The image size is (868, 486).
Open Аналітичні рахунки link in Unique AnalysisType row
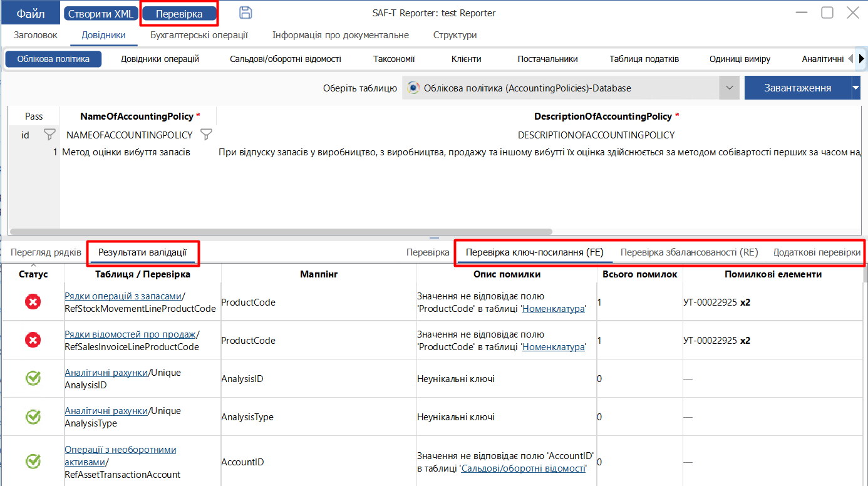[x=106, y=411]
